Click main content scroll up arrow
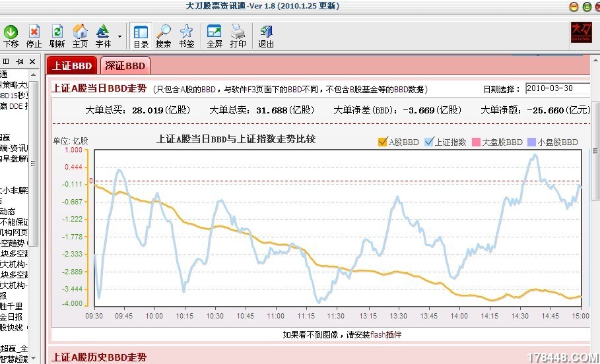This screenshot has height=364, width=600. (596, 61)
